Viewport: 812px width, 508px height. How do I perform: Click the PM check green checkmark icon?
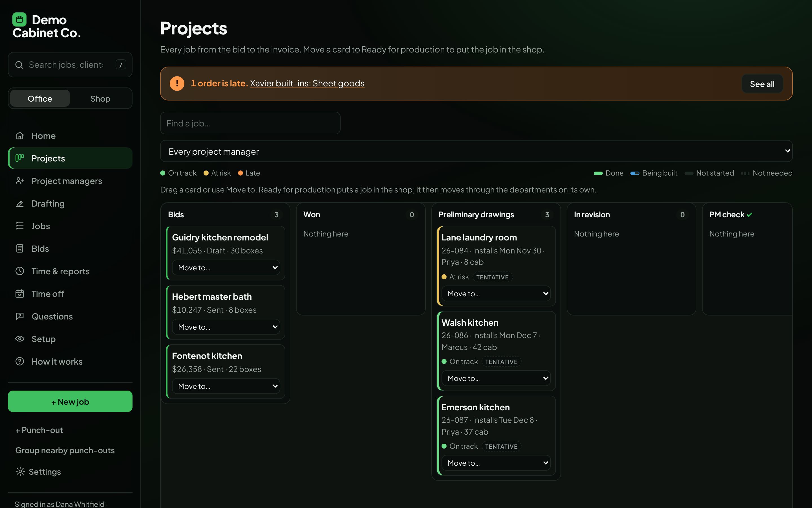(x=749, y=215)
